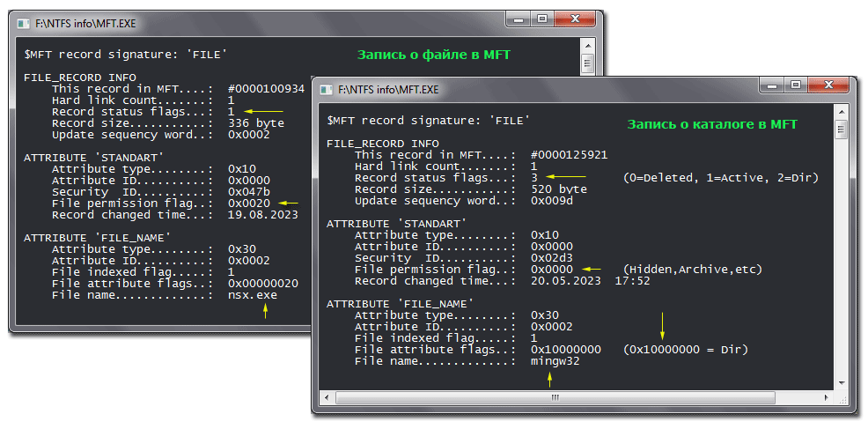Minimize the back MFT.EXE console window
This screenshot has height=422, width=868.
coord(518,19)
